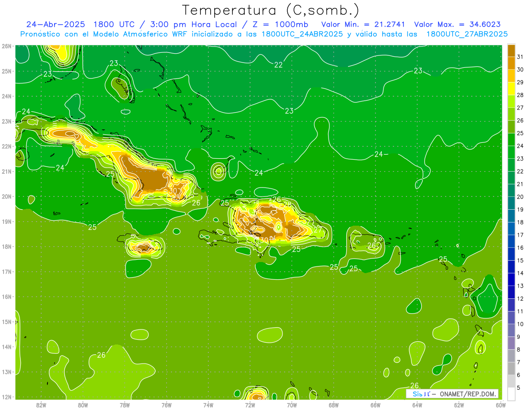Screen dimensions: 532x411
Task: Click purple colorbar segment between 9 and 10
Action: 511,330
